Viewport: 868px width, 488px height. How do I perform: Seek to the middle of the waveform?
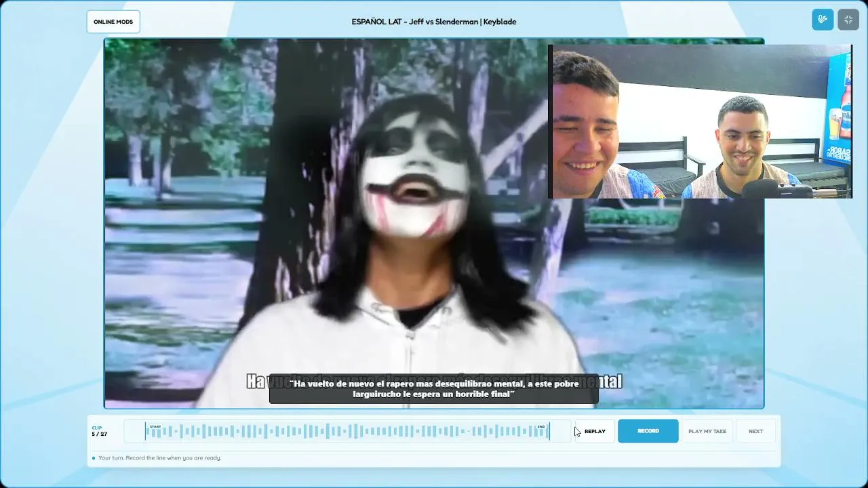(x=347, y=431)
